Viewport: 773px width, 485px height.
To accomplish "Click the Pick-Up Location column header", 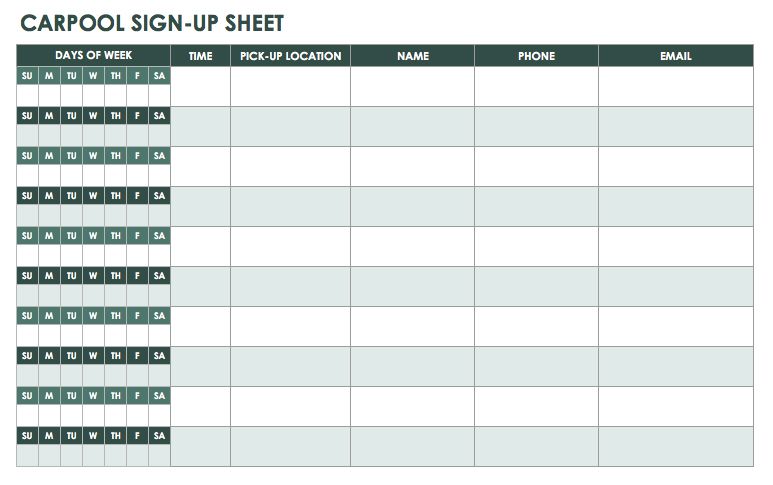I will click(x=290, y=56).
